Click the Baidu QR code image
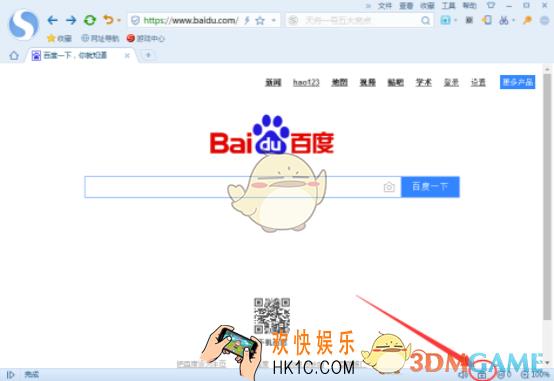The image size is (554, 381). tap(272, 316)
